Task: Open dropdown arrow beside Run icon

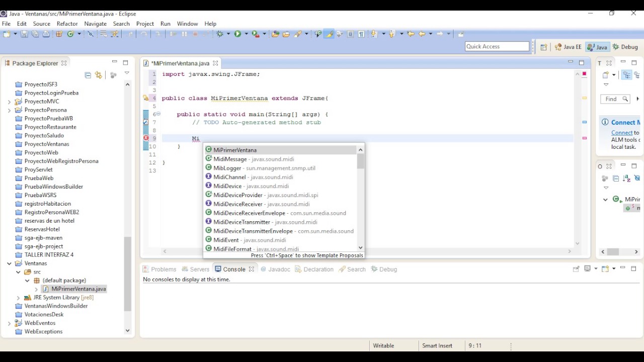Action: pyautogui.click(x=246, y=34)
